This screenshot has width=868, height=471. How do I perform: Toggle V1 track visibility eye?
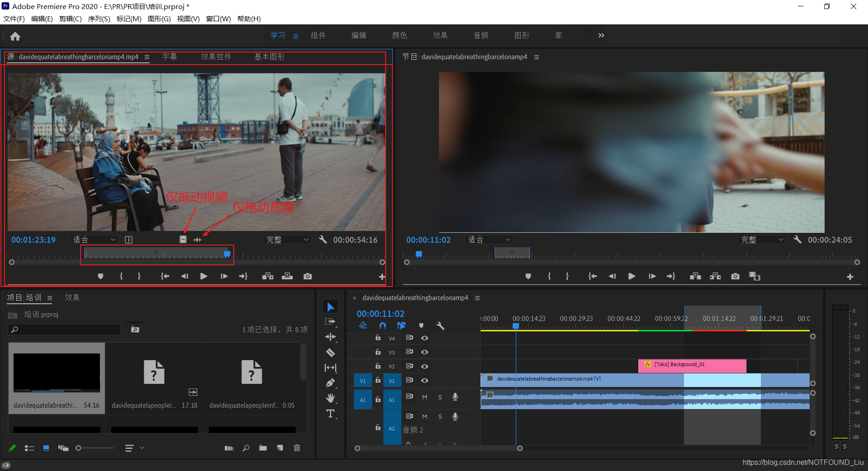(425, 381)
